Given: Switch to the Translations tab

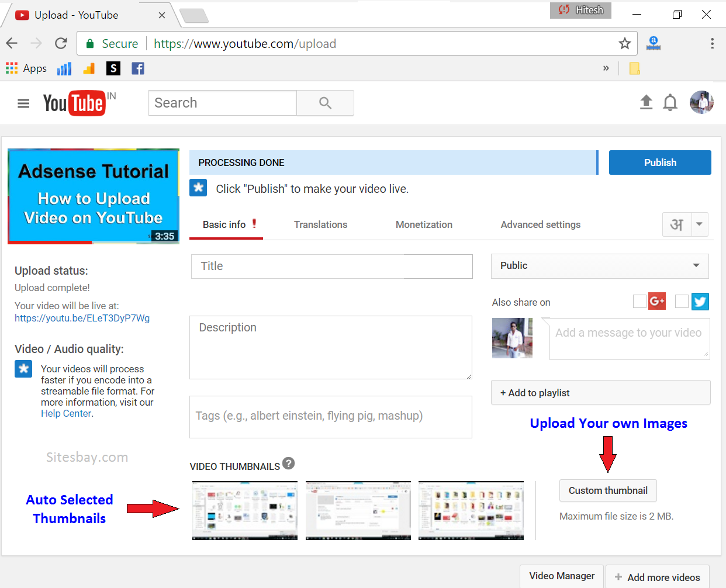Looking at the screenshot, I should [x=320, y=225].
